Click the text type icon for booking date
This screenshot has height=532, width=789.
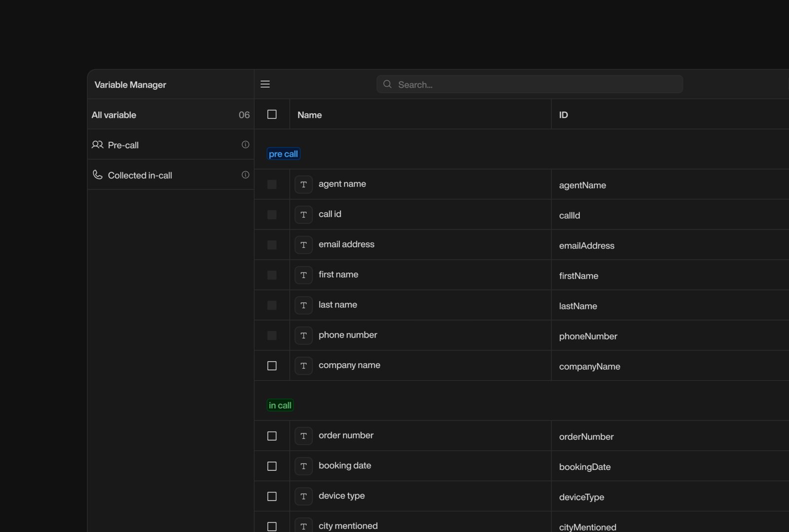pyautogui.click(x=303, y=466)
